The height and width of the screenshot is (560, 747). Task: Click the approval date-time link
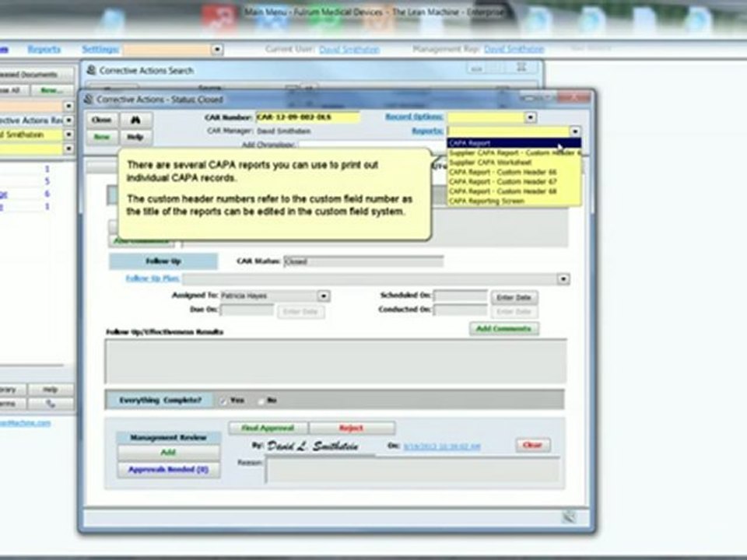click(x=442, y=446)
